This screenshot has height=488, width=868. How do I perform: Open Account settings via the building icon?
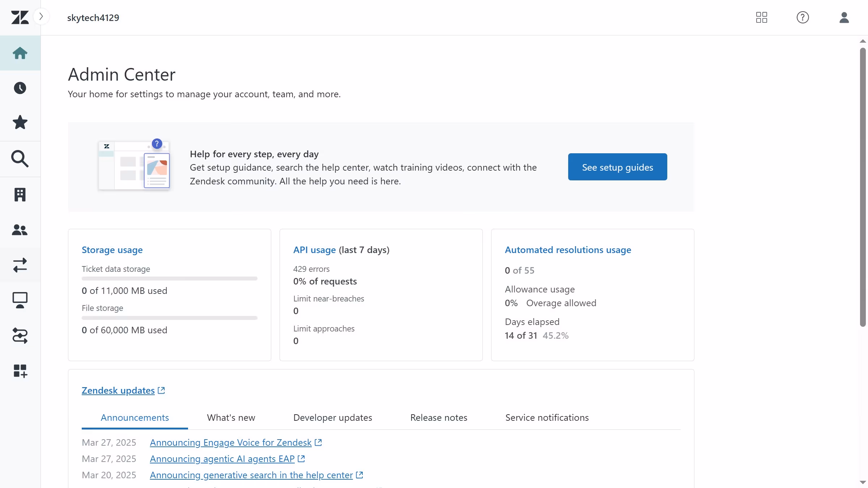(20, 194)
